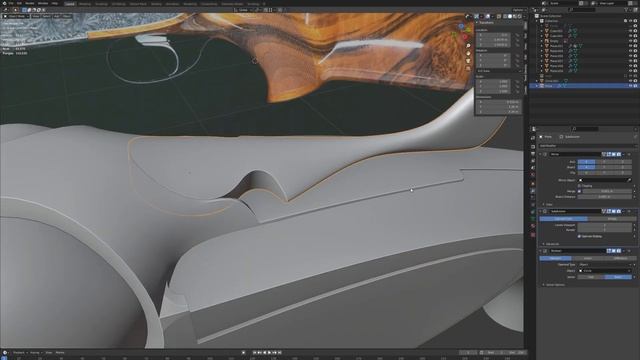This screenshot has width=640, height=360.
Task: Jump to the timeline start frame
Action: point(255,353)
